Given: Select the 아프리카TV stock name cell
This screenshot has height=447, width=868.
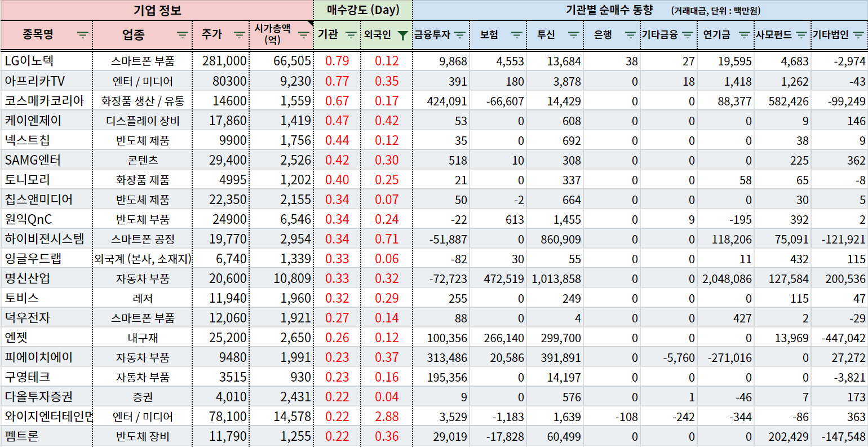Looking at the screenshot, I should point(46,81).
